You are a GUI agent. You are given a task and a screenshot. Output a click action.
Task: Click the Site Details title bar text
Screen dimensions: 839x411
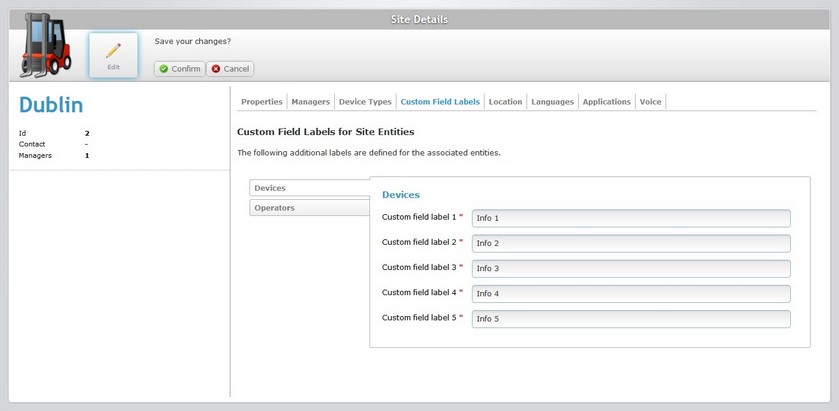click(x=419, y=20)
